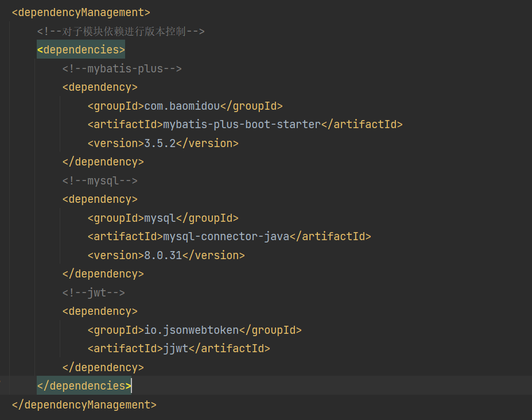Click the mysql groupId value
The image size is (532, 420).
160,218
